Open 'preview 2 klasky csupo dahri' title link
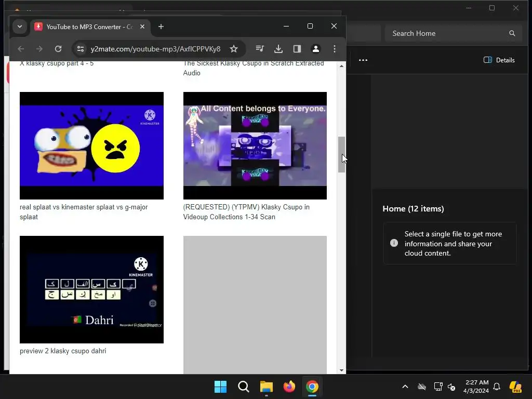 pyautogui.click(x=63, y=351)
